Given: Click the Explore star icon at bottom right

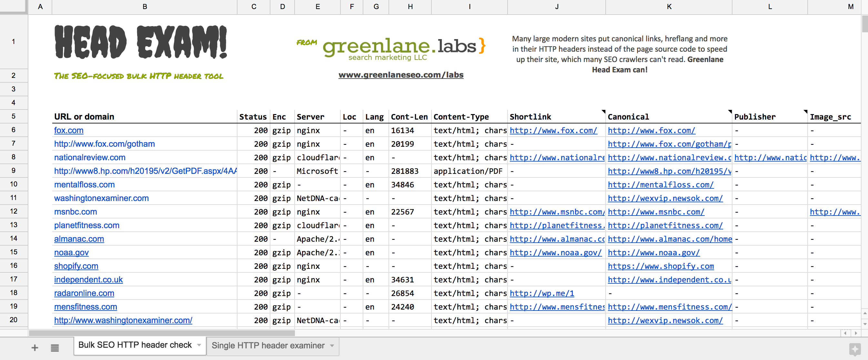Looking at the screenshot, I should pyautogui.click(x=854, y=349).
